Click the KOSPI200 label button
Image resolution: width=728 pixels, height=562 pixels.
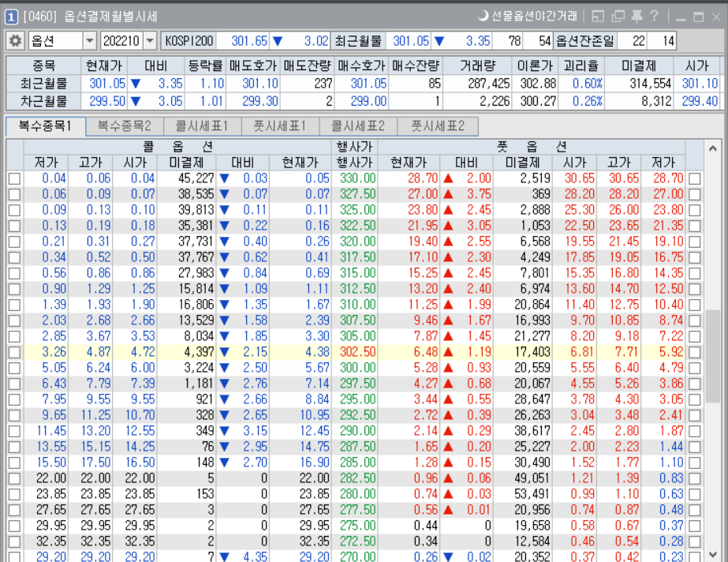(x=189, y=41)
